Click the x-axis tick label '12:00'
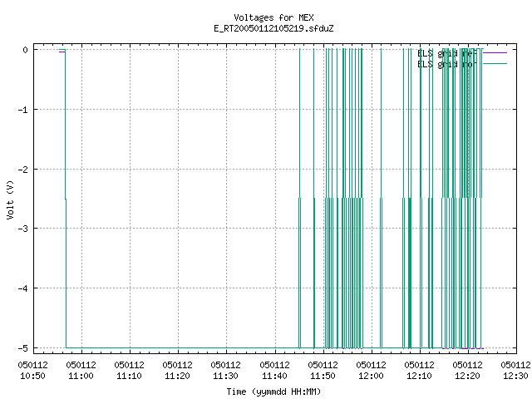The height and width of the screenshot is (399, 532). click(x=371, y=376)
